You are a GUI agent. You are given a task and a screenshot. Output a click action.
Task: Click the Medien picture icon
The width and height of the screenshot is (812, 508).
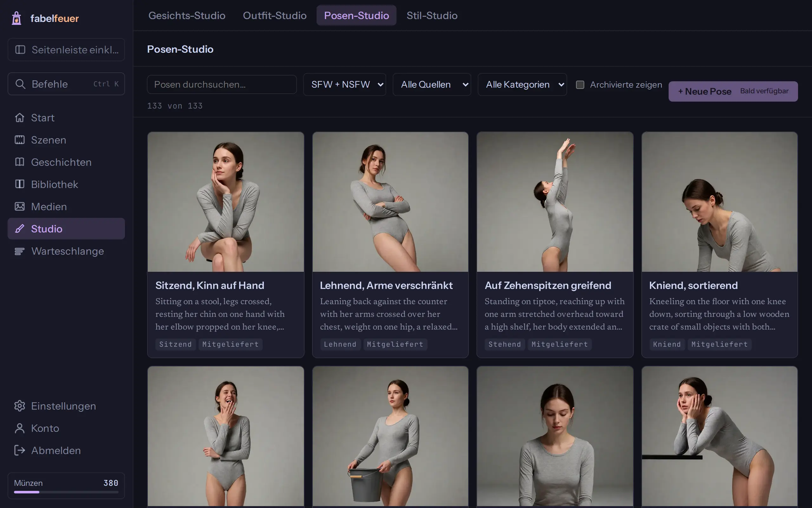[20, 206]
